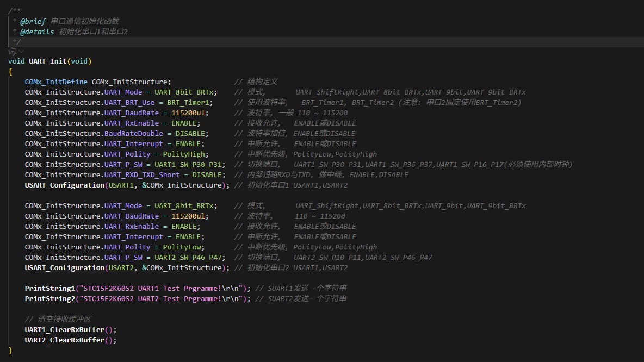
Task: Expand the chevron next to the AI icon
Action: tap(21, 51)
